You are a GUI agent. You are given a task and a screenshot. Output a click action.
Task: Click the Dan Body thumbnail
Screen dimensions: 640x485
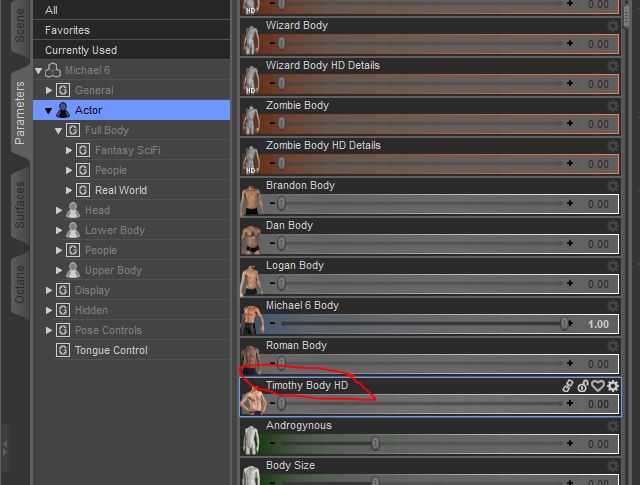pos(251,240)
